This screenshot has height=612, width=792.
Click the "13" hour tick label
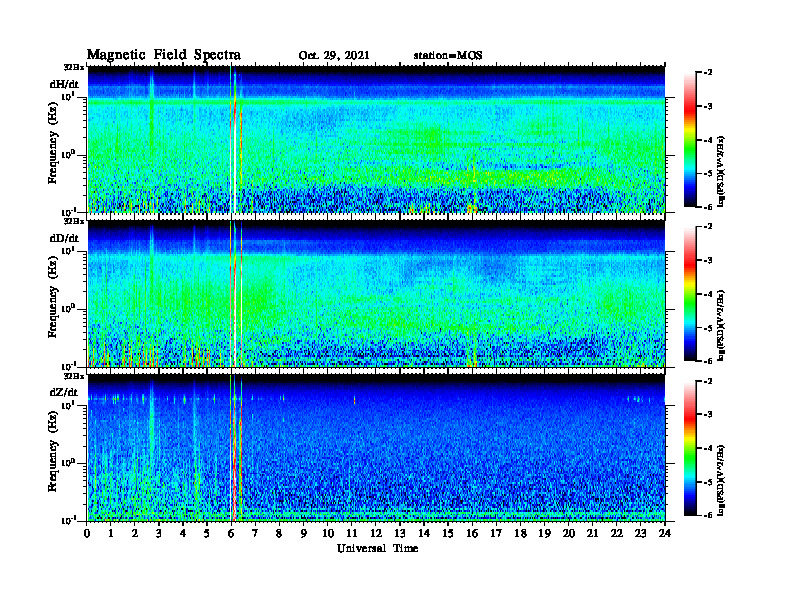(x=400, y=534)
